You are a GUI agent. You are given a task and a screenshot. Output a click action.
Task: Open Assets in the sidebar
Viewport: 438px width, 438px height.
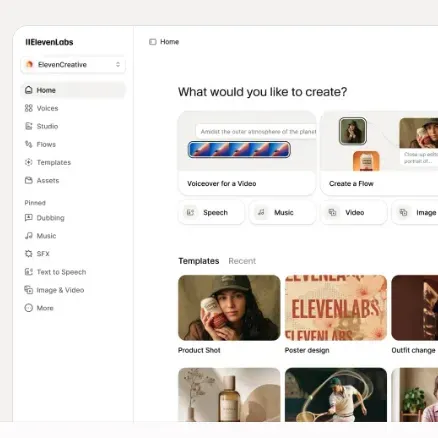[73, 180]
